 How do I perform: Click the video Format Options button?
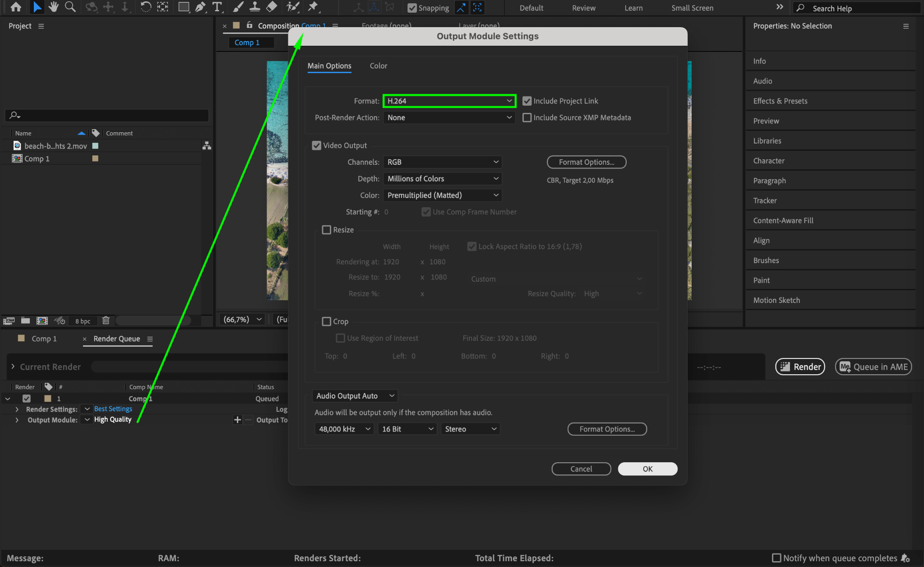pos(586,162)
